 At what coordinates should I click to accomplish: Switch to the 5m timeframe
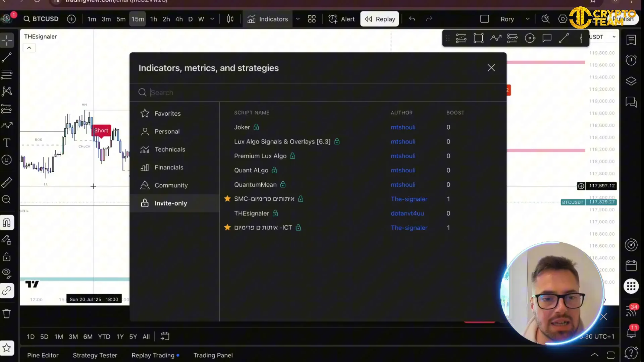point(121,19)
